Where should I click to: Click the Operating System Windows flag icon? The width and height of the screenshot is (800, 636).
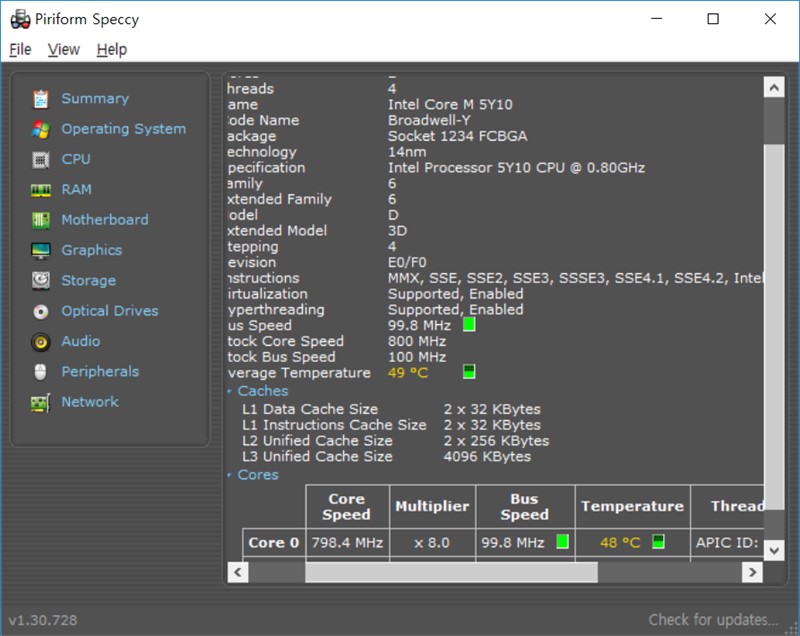[41, 130]
